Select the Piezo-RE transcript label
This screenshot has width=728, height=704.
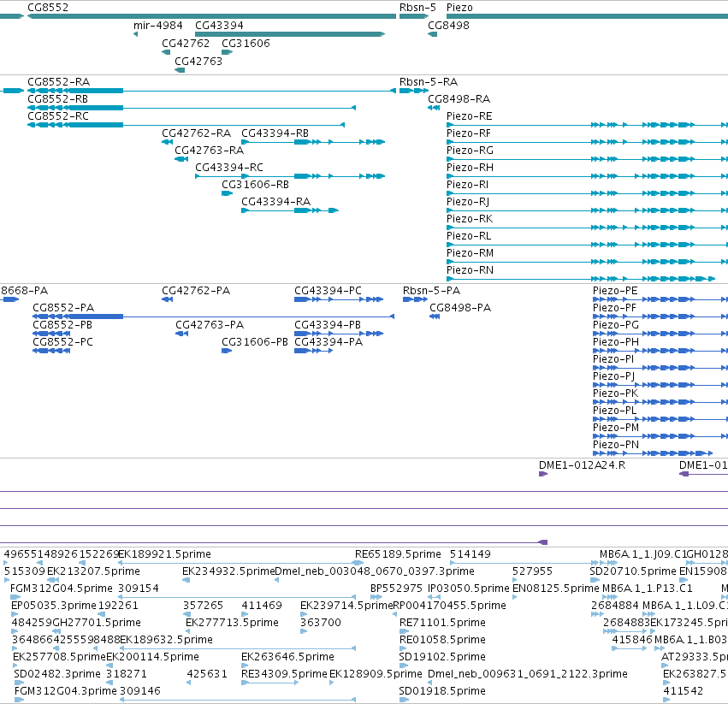pos(469,116)
